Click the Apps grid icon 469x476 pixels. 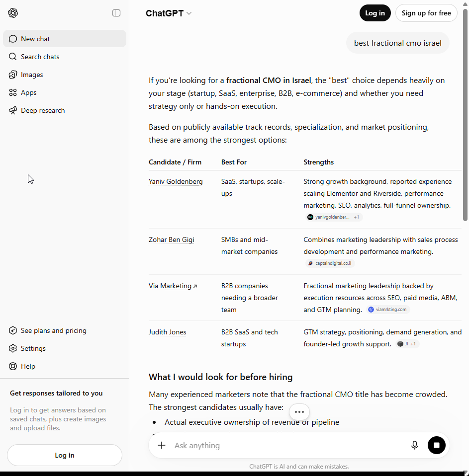(x=13, y=92)
